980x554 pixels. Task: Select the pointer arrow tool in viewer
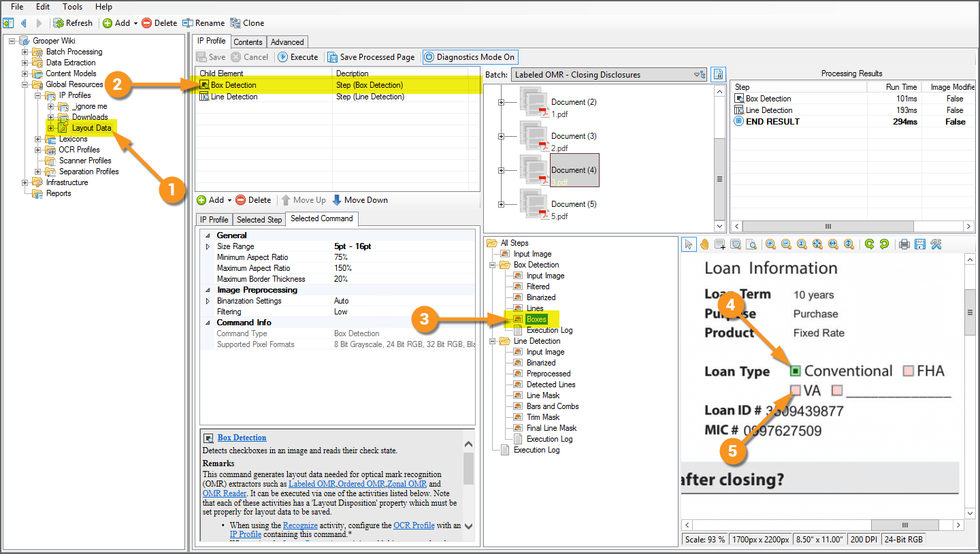[689, 244]
